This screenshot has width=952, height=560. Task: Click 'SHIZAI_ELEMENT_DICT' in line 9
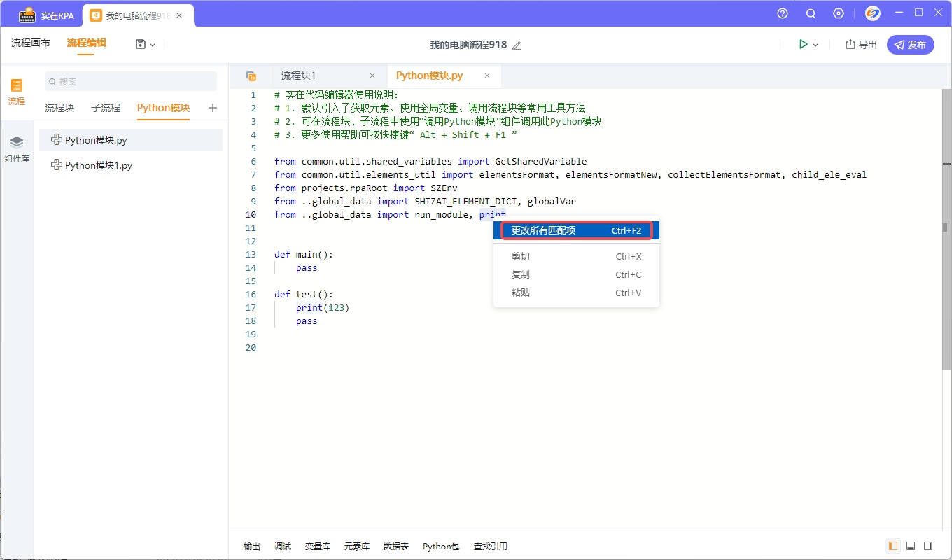(465, 202)
